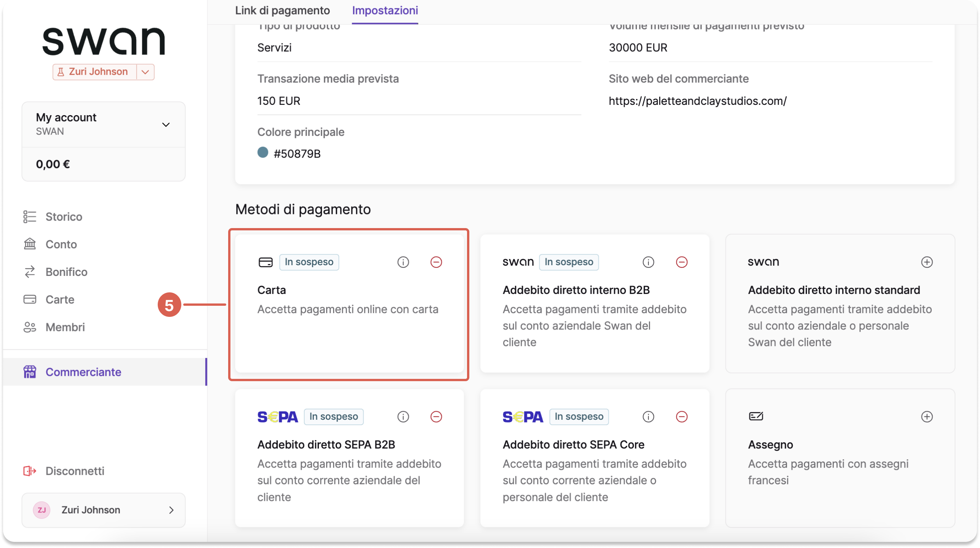The image size is (980, 548).
Task: Open info for Addebito diretto interno B2B
Action: (648, 262)
